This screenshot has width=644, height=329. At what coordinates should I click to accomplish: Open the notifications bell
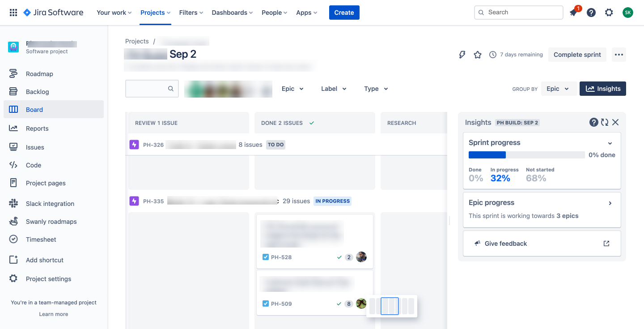573,13
